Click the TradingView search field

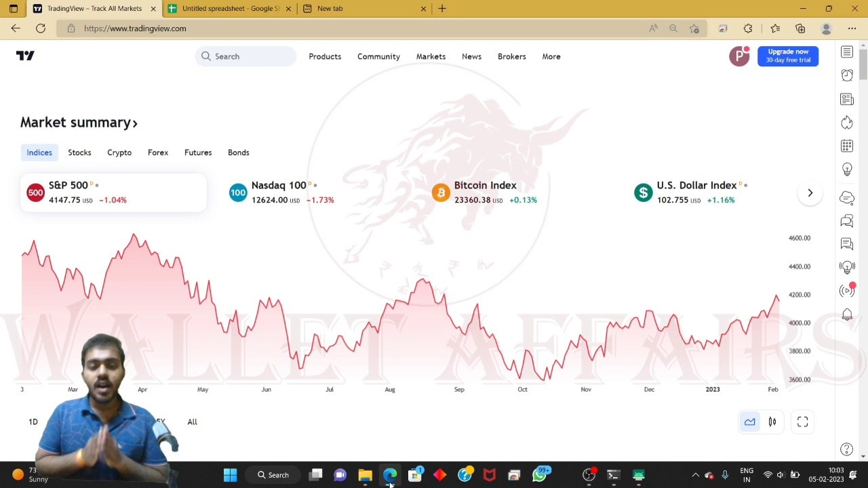245,56
